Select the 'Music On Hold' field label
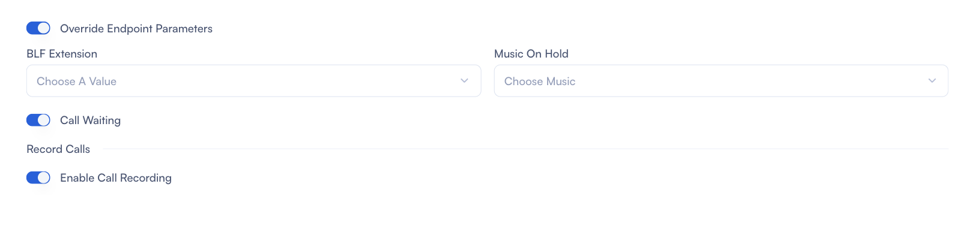This screenshot has width=980, height=241. pyautogui.click(x=531, y=54)
